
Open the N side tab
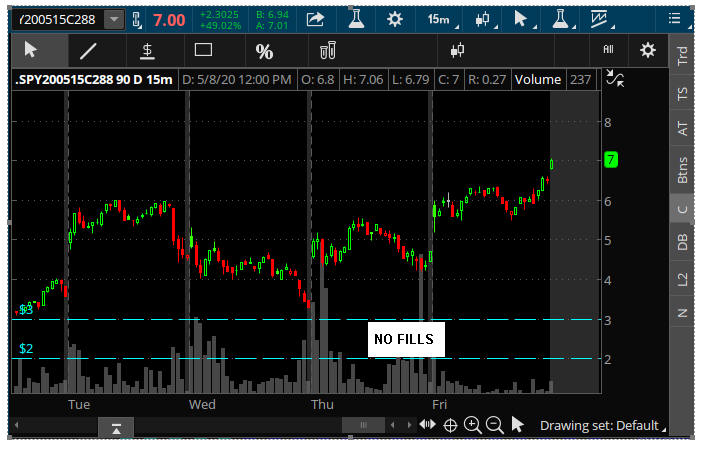point(682,313)
